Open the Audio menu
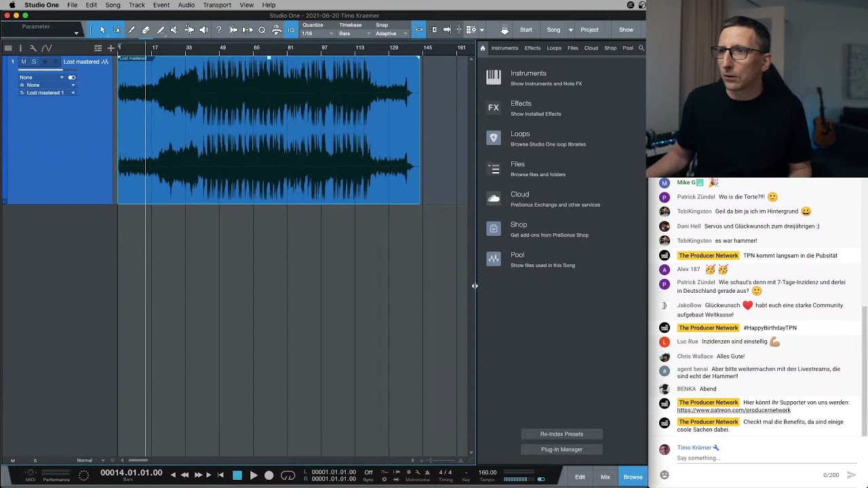The image size is (868, 488). pos(186,5)
